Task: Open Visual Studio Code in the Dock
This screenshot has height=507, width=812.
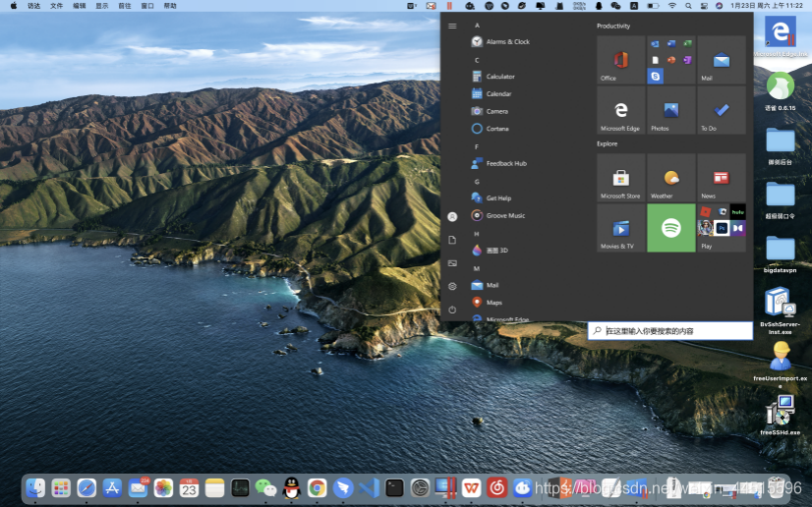Action: [369, 488]
